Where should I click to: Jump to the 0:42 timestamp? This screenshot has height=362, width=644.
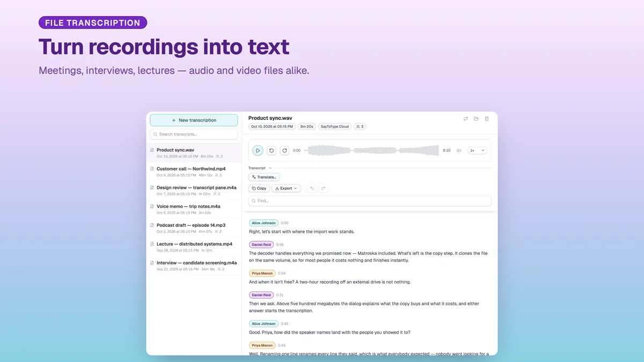(284, 324)
